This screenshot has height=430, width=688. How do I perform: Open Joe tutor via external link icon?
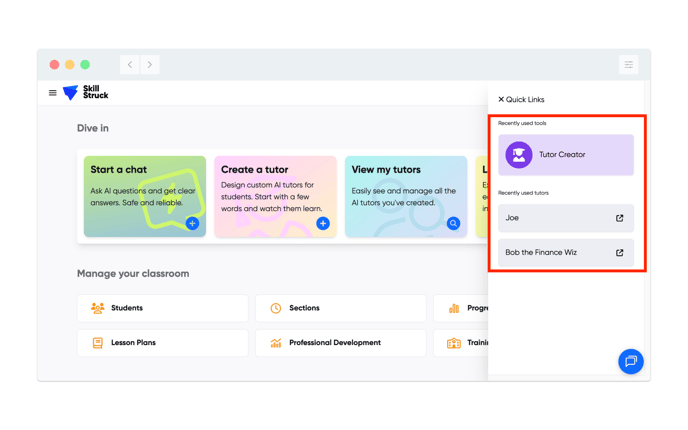coord(619,218)
